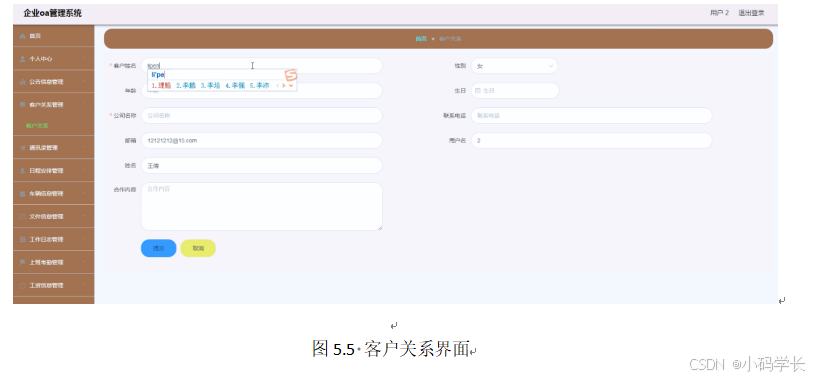The height and width of the screenshot is (380, 817).
Task: Click the 用户名 field containing 2
Action: pyautogui.click(x=591, y=141)
